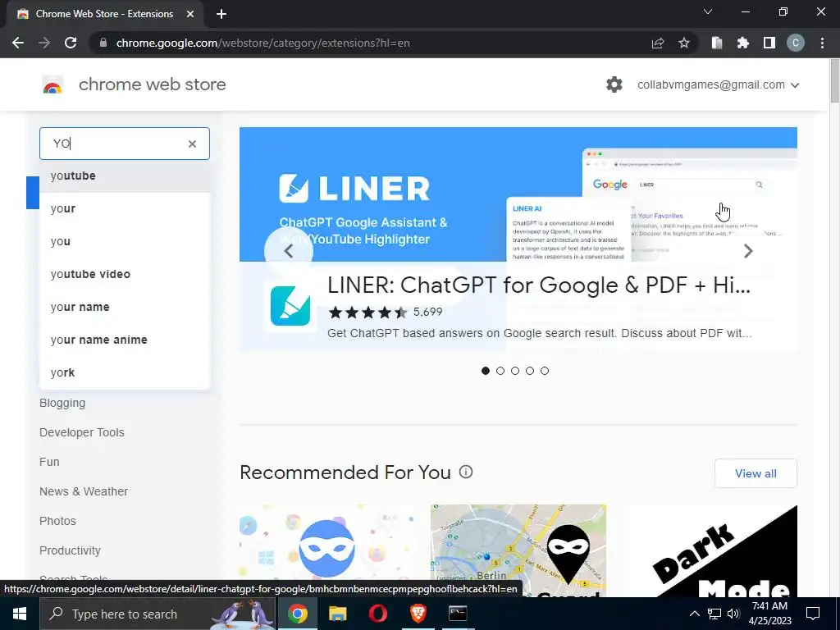Click the browser back arrow
This screenshot has width=840, height=630.
[18, 43]
